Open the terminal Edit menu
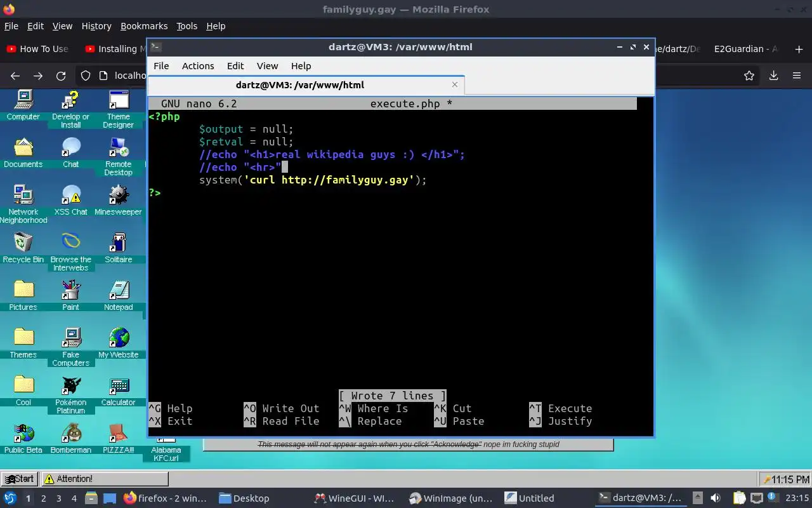Image resolution: width=812 pixels, height=508 pixels. pos(235,66)
